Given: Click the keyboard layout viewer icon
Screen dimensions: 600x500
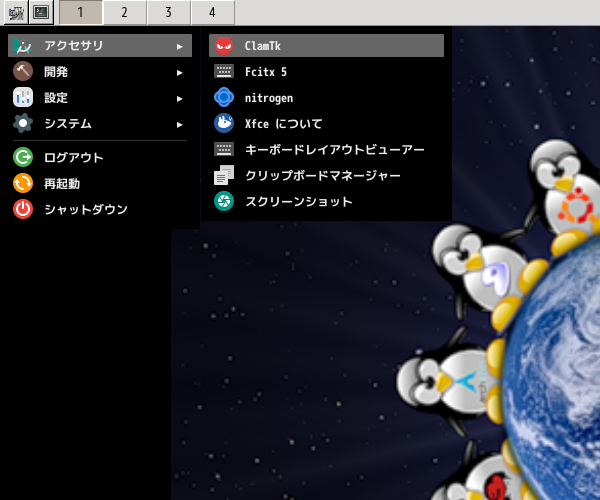Looking at the screenshot, I should [224, 149].
